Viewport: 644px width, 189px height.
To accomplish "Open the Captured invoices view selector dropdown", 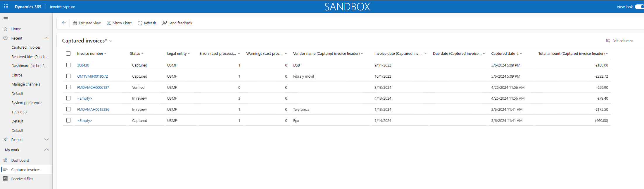I will (x=111, y=41).
